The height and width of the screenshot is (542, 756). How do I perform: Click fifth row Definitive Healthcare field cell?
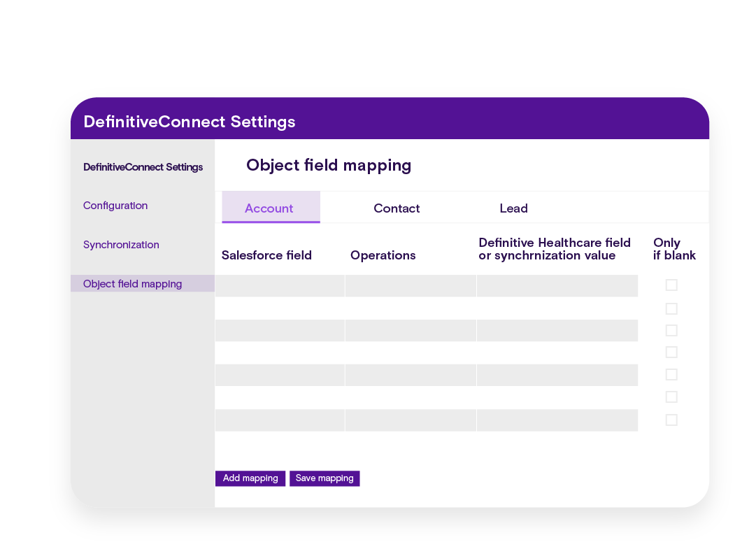coord(557,375)
